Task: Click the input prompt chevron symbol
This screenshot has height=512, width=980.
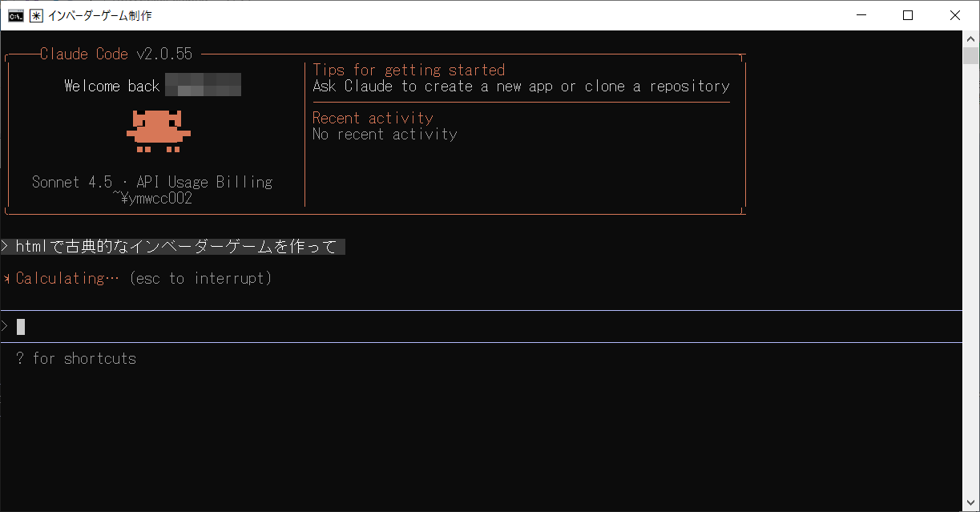Action: pos(6,326)
